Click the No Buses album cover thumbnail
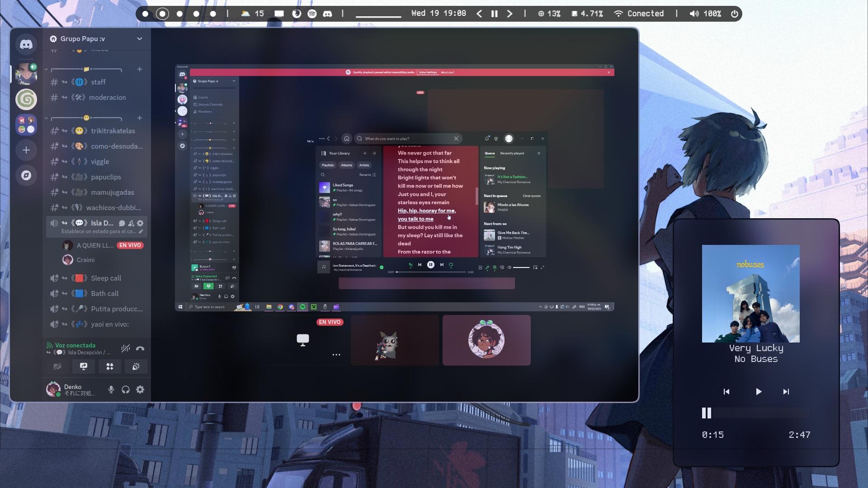The height and width of the screenshot is (488, 868). (750, 294)
